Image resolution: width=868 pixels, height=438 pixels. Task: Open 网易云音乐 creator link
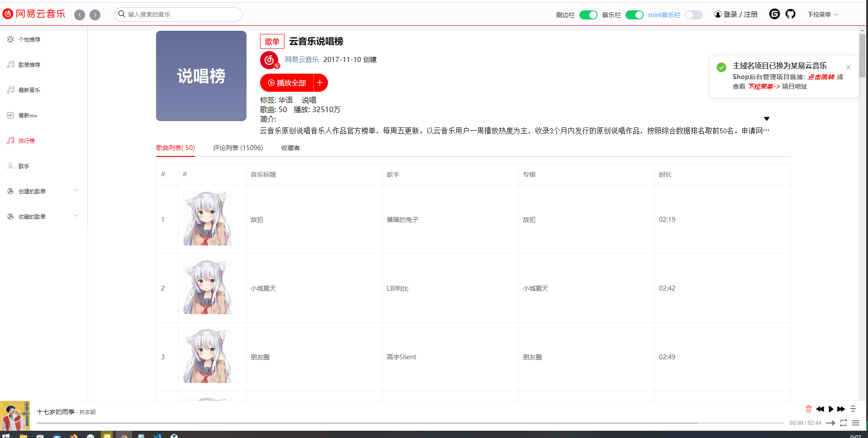click(x=302, y=60)
